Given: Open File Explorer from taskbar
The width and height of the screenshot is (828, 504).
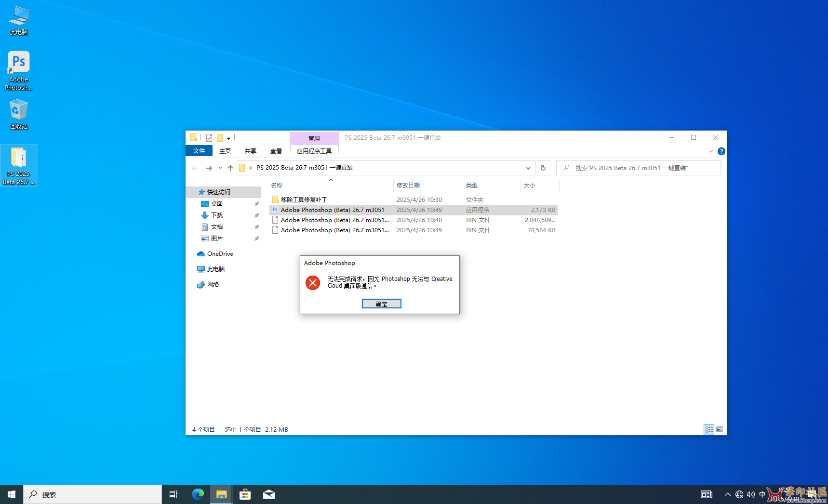Looking at the screenshot, I should (221, 494).
